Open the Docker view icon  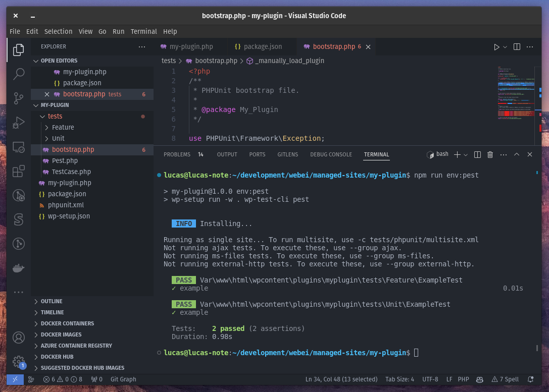(19, 268)
